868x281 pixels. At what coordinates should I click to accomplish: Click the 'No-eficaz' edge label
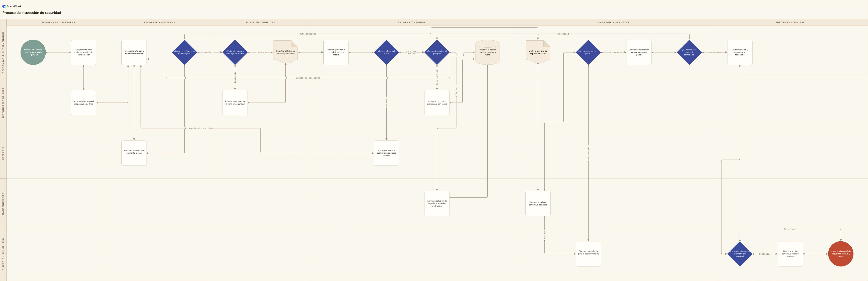pos(563,34)
